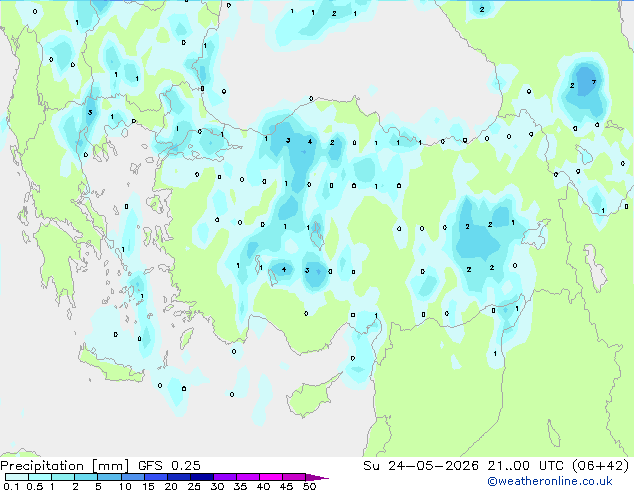Click the over-50 arrow tip of the legend

[x=317, y=477]
